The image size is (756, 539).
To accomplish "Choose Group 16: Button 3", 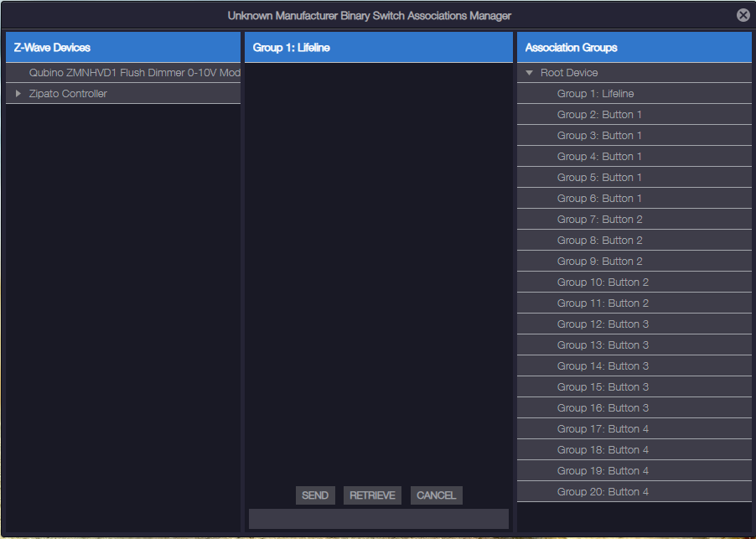I will (603, 408).
